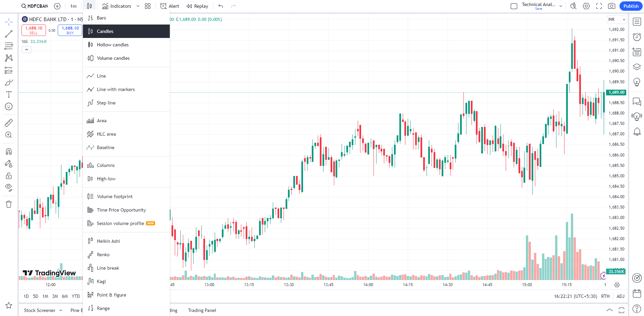This screenshot has height=316, width=644.
Task: Pick the Baseline chart type
Action: point(126,147)
